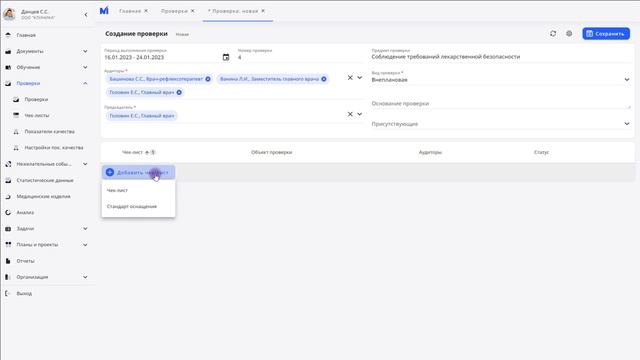Open settings with the gear icon

(x=569, y=33)
